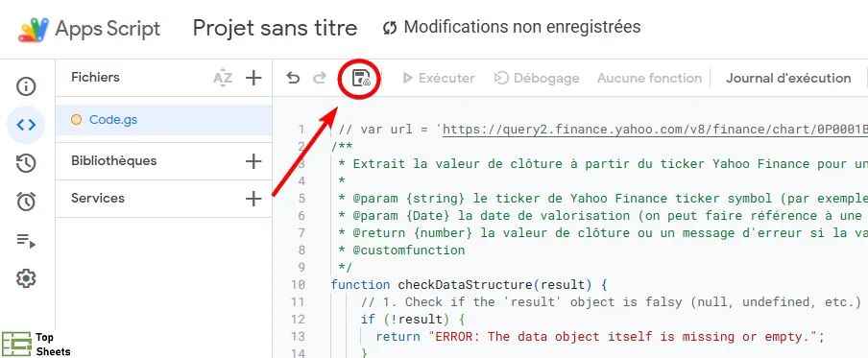Add a library with Bibliothèques plus
Viewport: 868px width, 358px height.
pyautogui.click(x=253, y=161)
